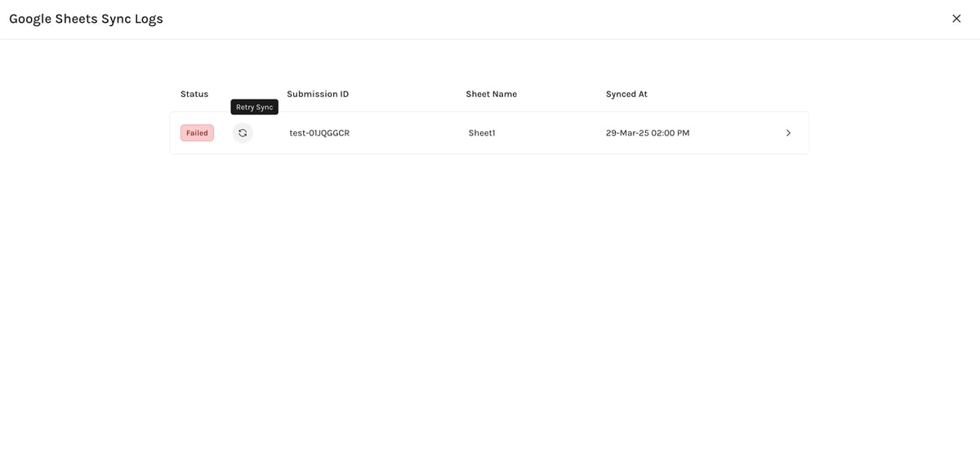Select the submission ID test-01JQGGCR
This screenshot has width=980, height=457.
click(x=319, y=133)
